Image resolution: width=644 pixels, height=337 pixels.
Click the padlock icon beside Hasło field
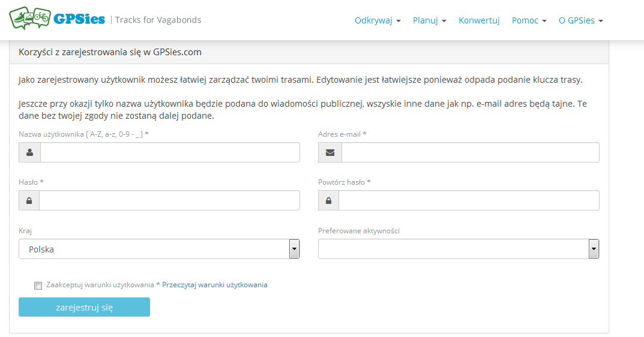pyautogui.click(x=29, y=200)
